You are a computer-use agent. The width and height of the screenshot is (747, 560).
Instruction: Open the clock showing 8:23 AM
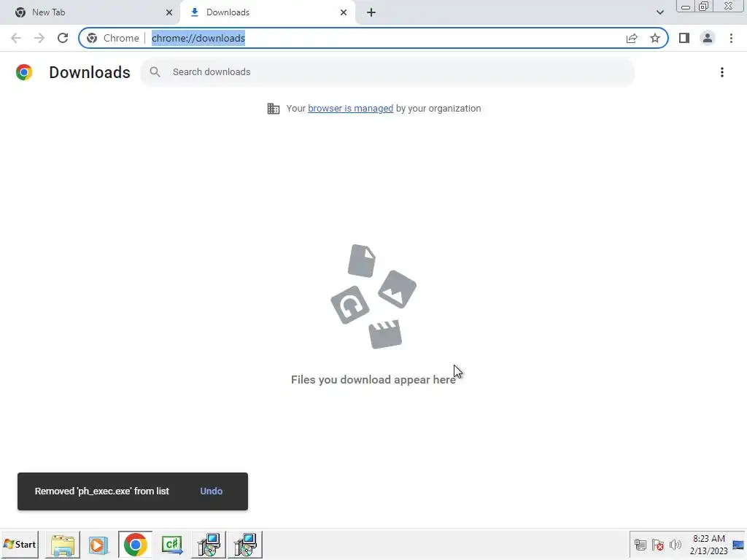coord(708,544)
